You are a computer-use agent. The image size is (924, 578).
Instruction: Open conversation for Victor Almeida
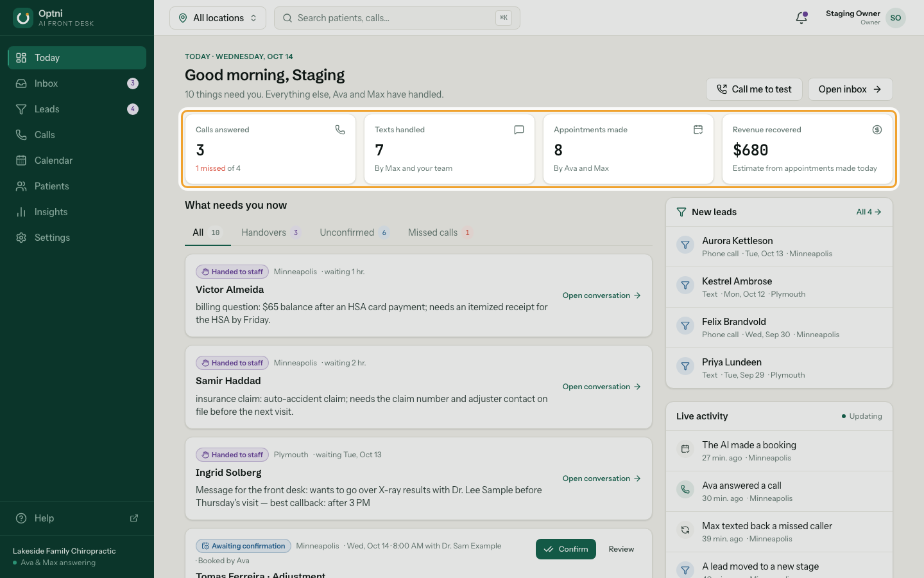pyautogui.click(x=602, y=295)
